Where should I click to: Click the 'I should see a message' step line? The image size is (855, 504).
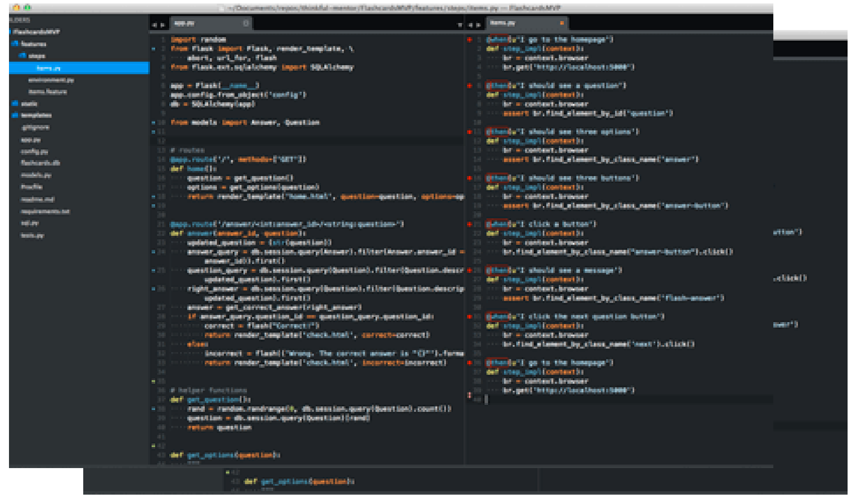[x=554, y=271]
